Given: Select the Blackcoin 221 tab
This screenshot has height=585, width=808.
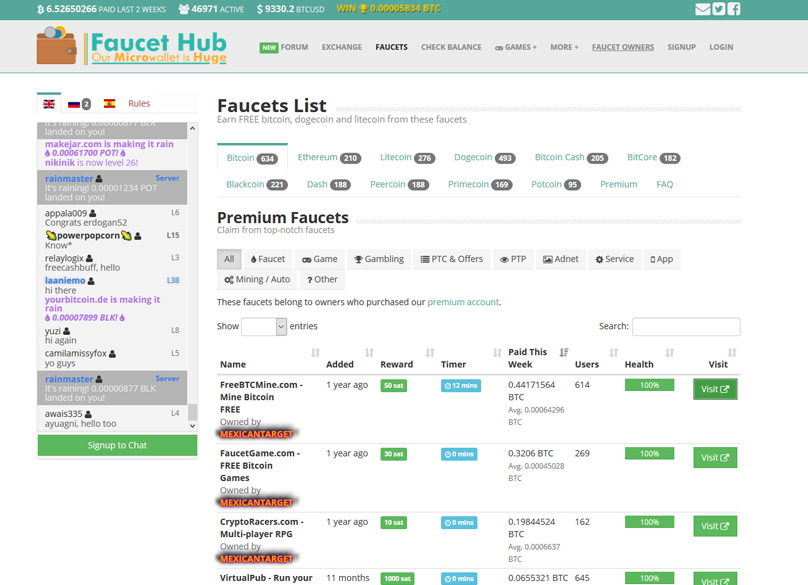Looking at the screenshot, I should [x=257, y=185].
